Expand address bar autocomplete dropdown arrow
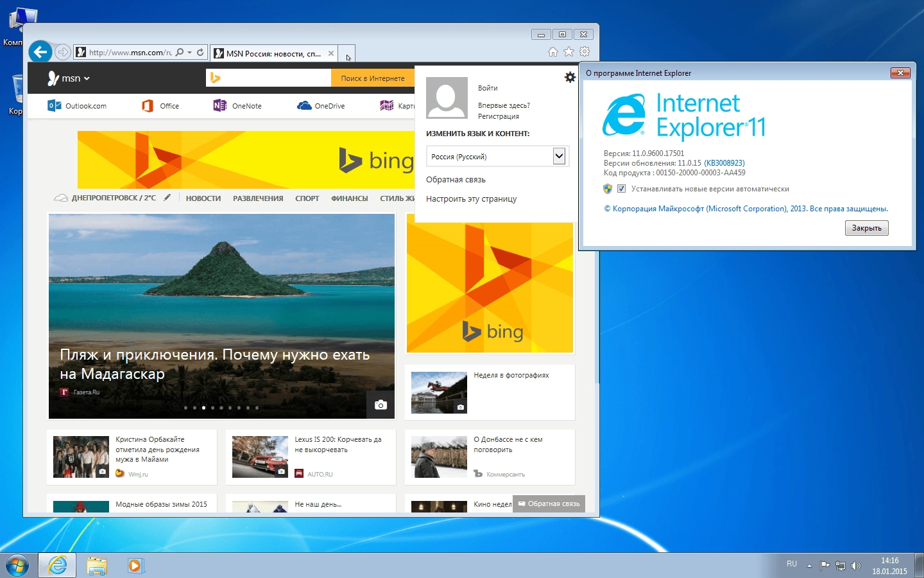Viewport: 924px width, 578px height. pyautogui.click(x=190, y=53)
